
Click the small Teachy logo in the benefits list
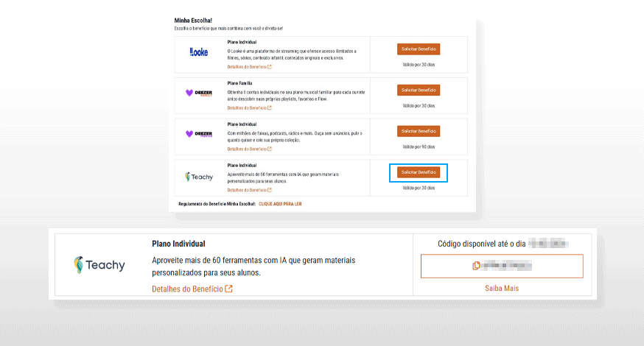click(199, 177)
